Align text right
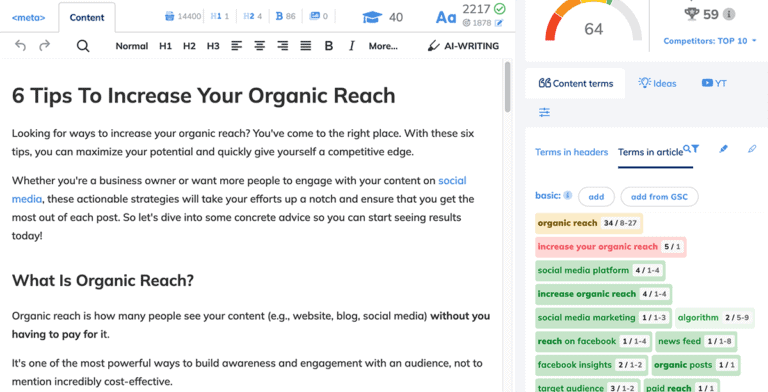 pos(283,46)
